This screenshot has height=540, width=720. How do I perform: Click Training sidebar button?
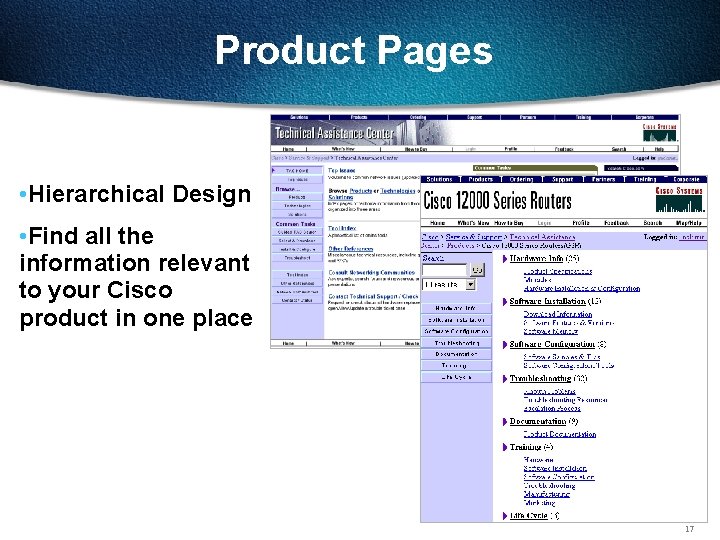[456, 366]
